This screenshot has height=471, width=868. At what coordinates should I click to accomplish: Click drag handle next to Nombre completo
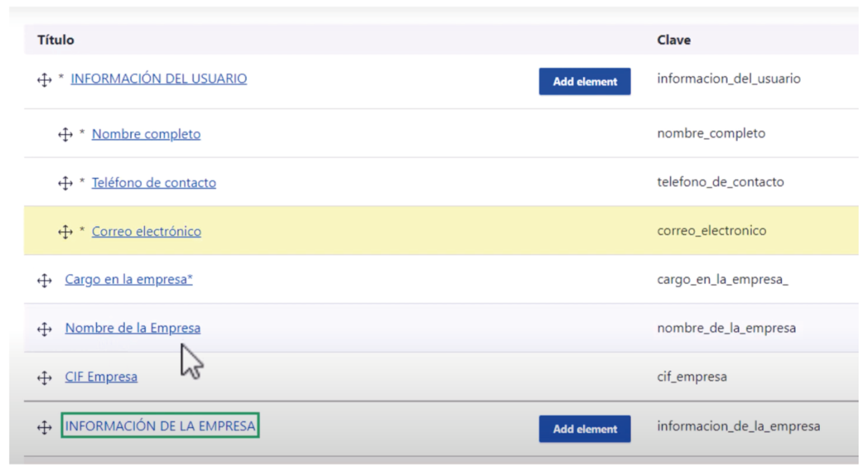pos(65,134)
